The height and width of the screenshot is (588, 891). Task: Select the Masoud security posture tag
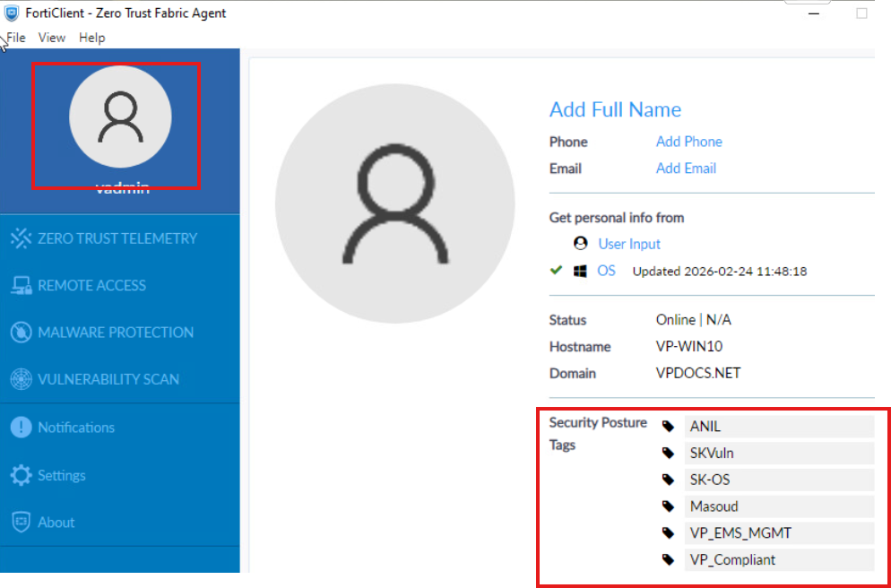click(x=779, y=506)
